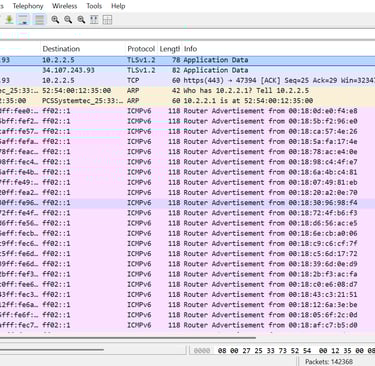Select the TCP https(443) → 47394 ACK packet
375x366 pixels.
187,80
